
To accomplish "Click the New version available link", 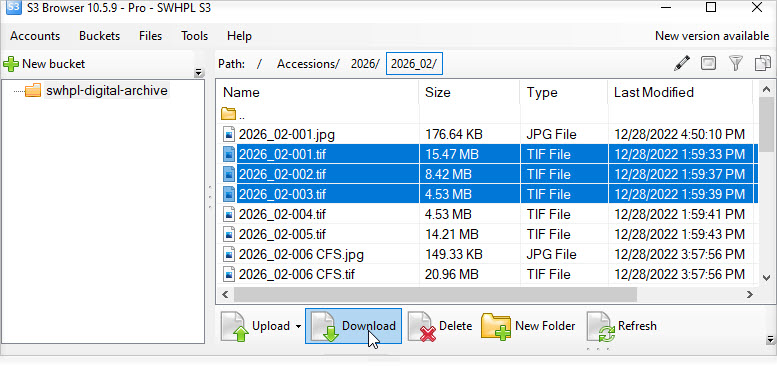I will click(x=712, y=36).
